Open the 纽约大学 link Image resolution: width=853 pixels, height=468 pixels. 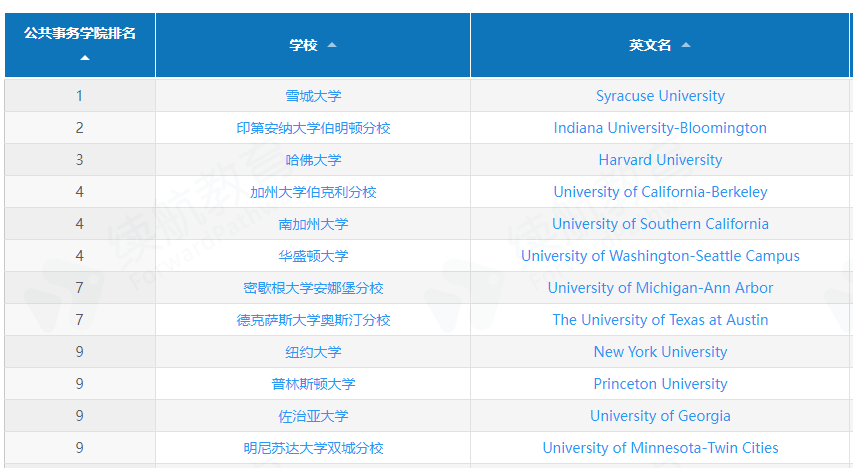[313, 352]
